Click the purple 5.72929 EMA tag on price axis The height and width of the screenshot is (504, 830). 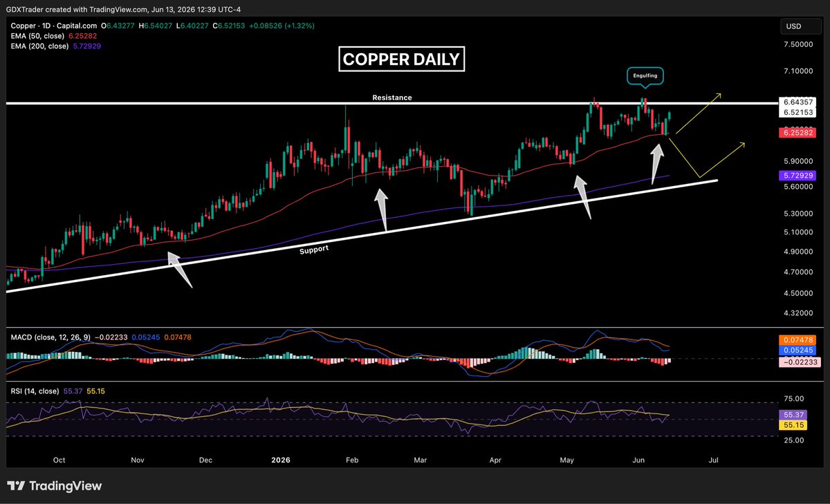pyautogui.click(x=798, y=176)
